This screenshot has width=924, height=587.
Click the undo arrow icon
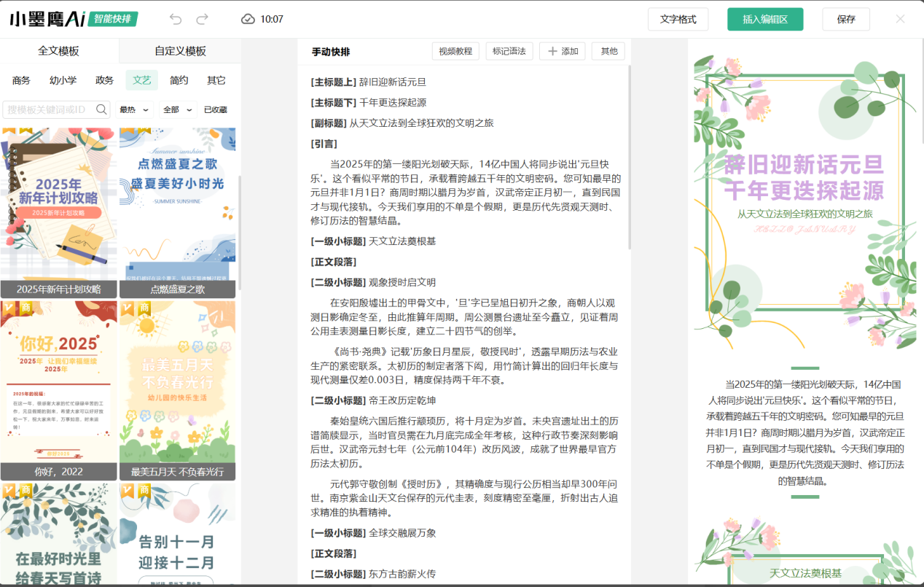point(176,19)
